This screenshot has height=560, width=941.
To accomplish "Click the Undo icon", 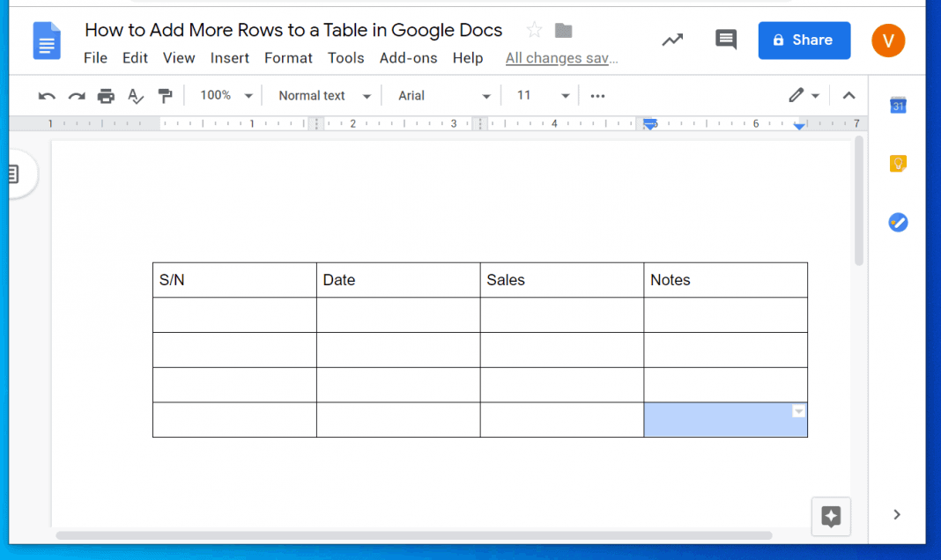I will click(x=46, y=95).
